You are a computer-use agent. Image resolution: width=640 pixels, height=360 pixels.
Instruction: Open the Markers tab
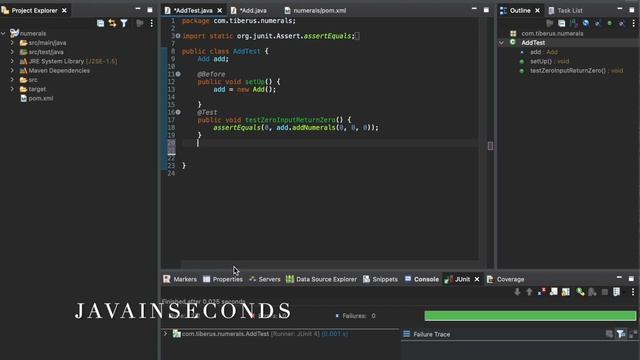pyautogui.click(x=180, y=279)
